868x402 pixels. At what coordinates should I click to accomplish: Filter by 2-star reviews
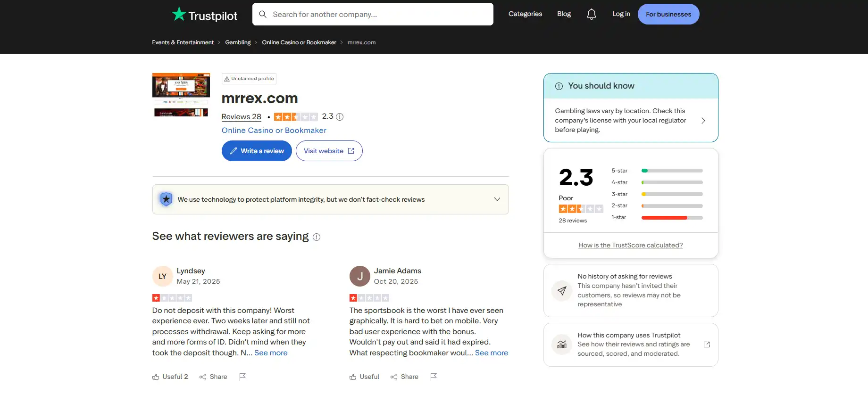tap(657, 205)
